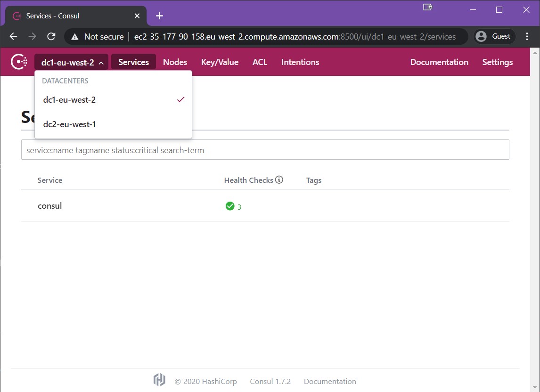The width and height of the screenshot is (540, 392).
Task: Close the Services - Consul tab
Action: click(137, 16)
